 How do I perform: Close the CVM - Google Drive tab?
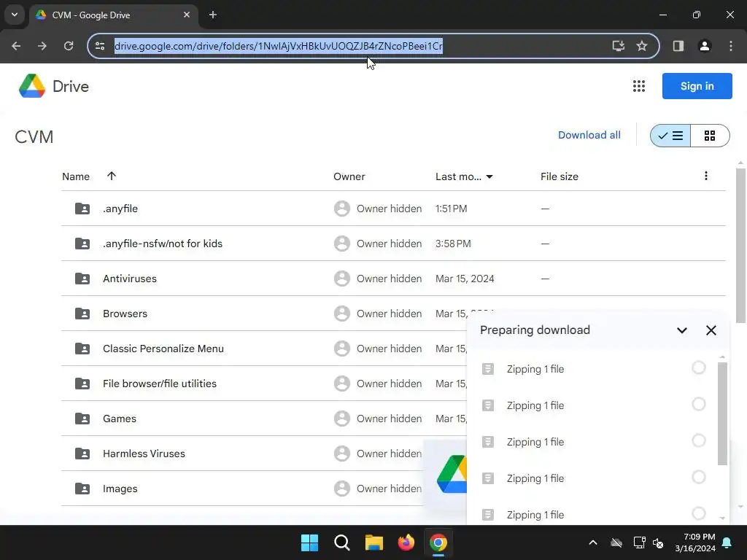[187, 15]
